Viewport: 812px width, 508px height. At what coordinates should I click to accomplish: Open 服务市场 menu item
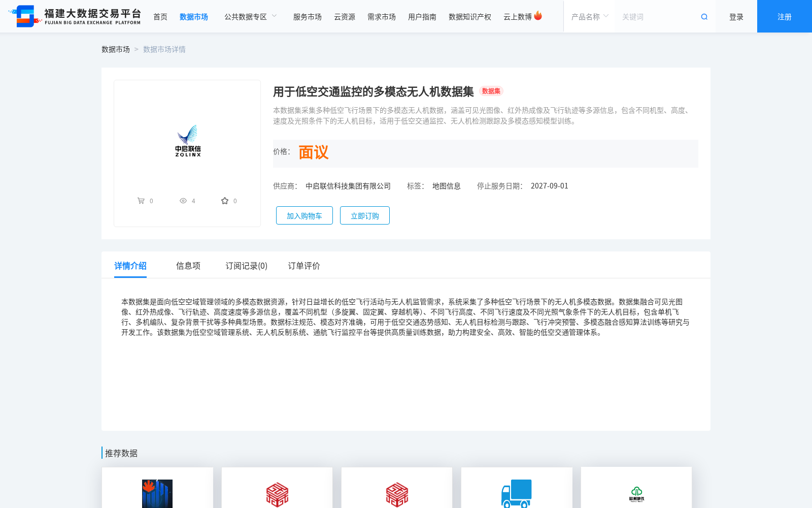point(308,17)
